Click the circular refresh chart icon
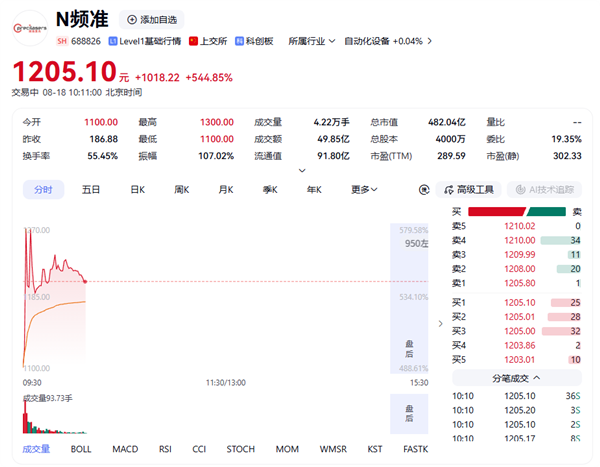600x467 pixels. [x=424, y=189]
